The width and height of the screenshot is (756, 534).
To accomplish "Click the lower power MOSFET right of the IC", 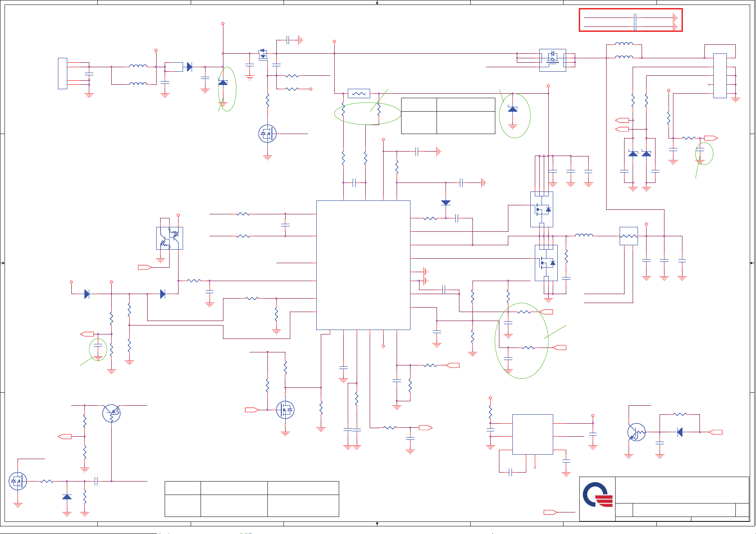I will click(x=546, y=263).
